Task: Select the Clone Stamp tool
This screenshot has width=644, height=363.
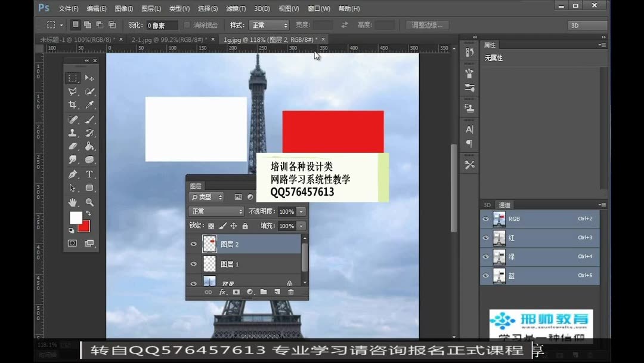Action: click(x=73, y=133)
